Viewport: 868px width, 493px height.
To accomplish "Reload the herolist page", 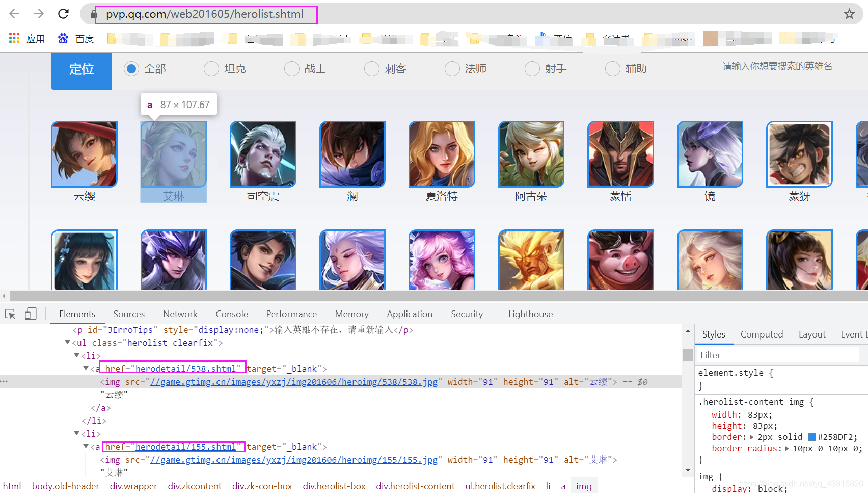I will coord(63,14).
